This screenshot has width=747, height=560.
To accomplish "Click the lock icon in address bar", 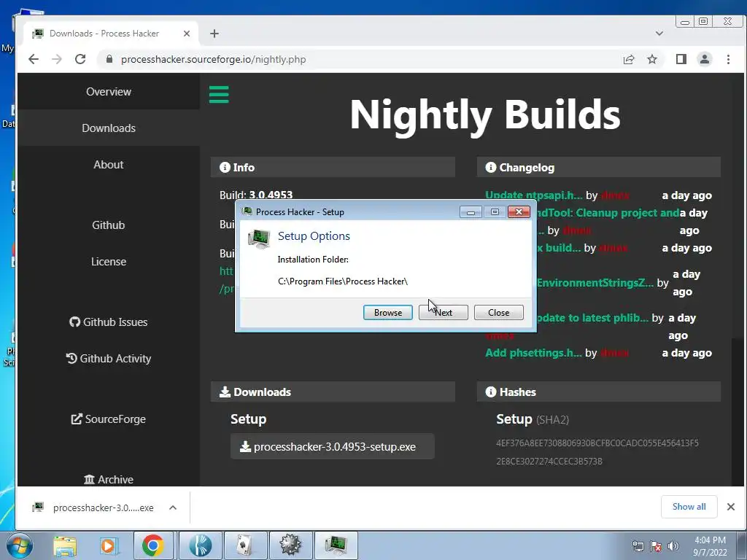I will click(x=109, y=59).
